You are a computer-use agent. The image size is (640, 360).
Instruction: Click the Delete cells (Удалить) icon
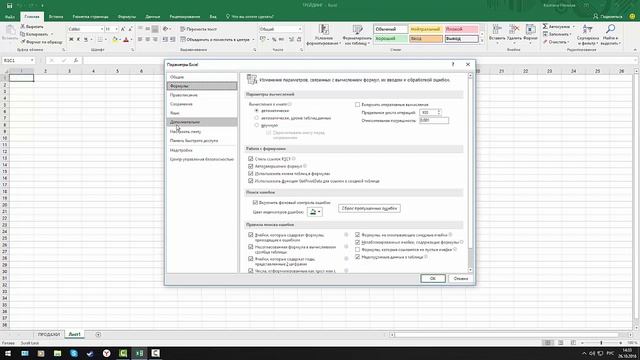[x=514, y=29]
